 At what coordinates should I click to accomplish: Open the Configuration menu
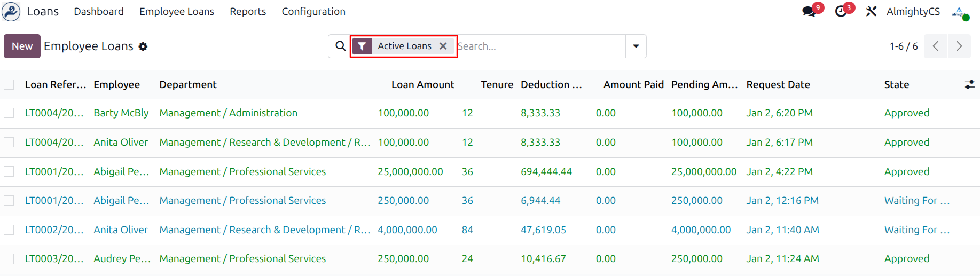pos(313,11)
